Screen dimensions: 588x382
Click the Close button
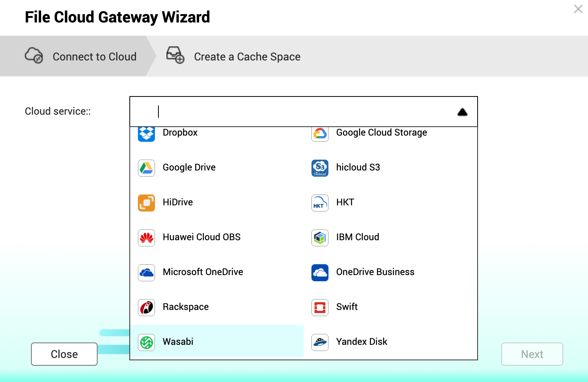64,354
